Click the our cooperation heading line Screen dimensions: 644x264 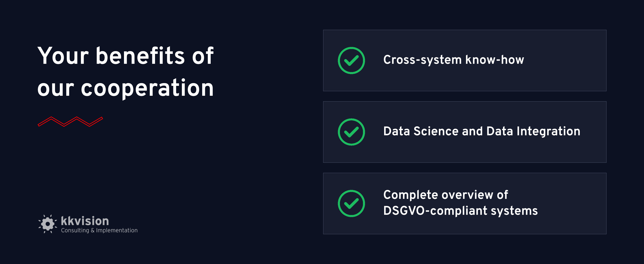(126, 88)
